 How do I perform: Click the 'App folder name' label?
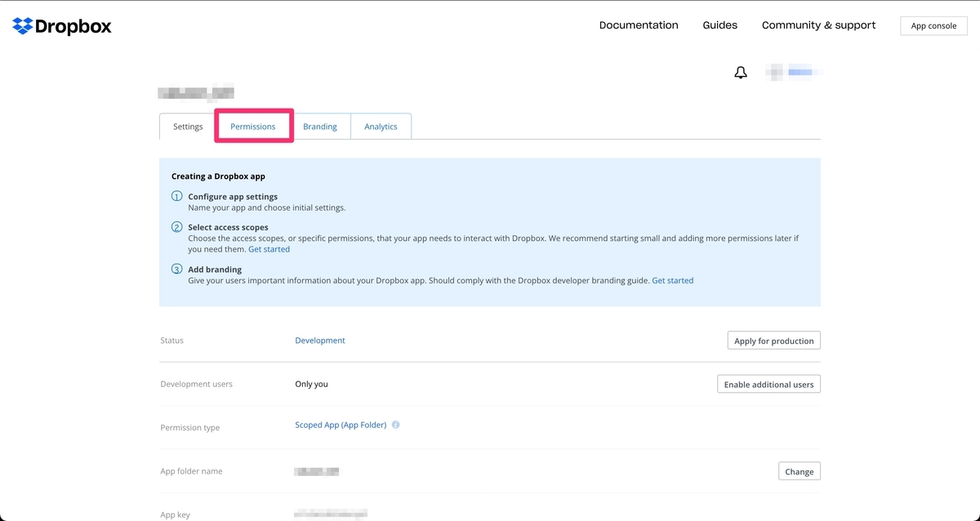(191, 471)
